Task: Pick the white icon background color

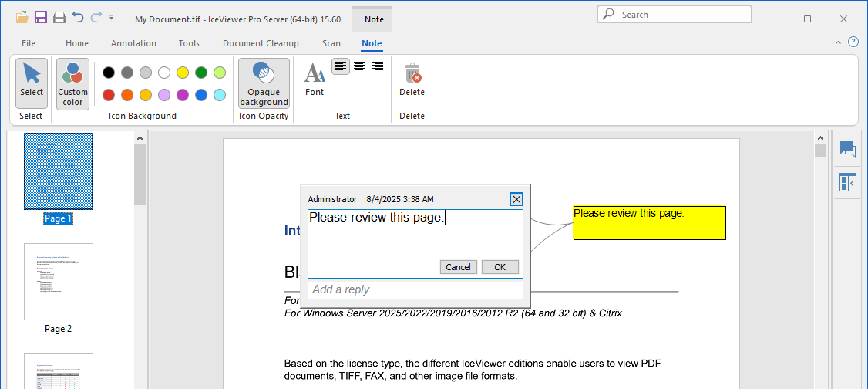Action: point(164,72)
